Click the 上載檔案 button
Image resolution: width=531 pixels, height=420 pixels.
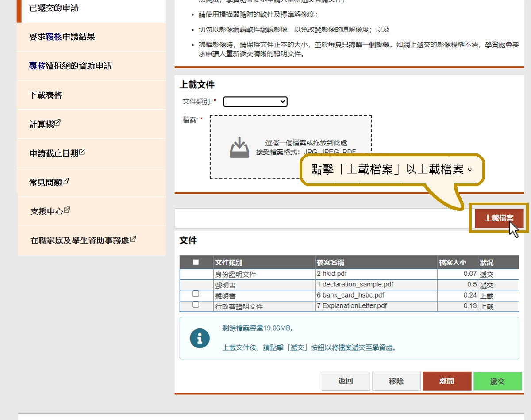pos(499,218)
